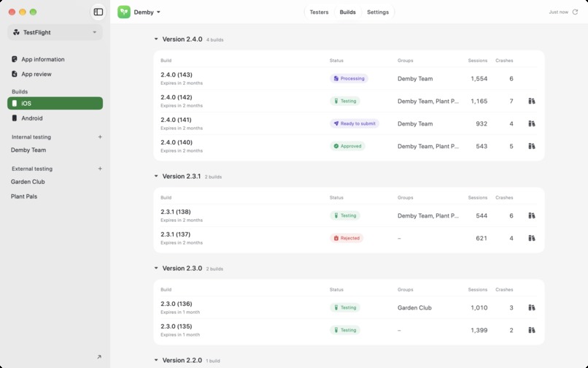Collapse the Version 2.2.0 section
The width and height of the screenshot is (588, 368).
pos(156,360)
